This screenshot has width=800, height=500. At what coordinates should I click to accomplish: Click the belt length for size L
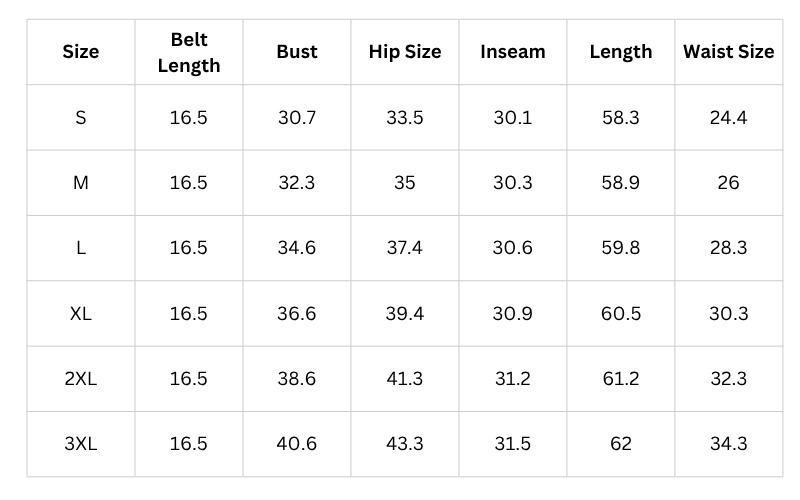click(x=188, y=248)
